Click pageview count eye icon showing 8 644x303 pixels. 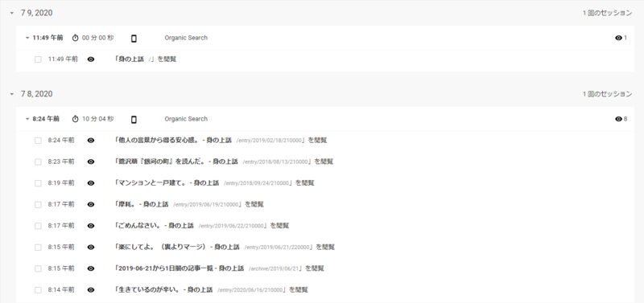coord(618,119)
